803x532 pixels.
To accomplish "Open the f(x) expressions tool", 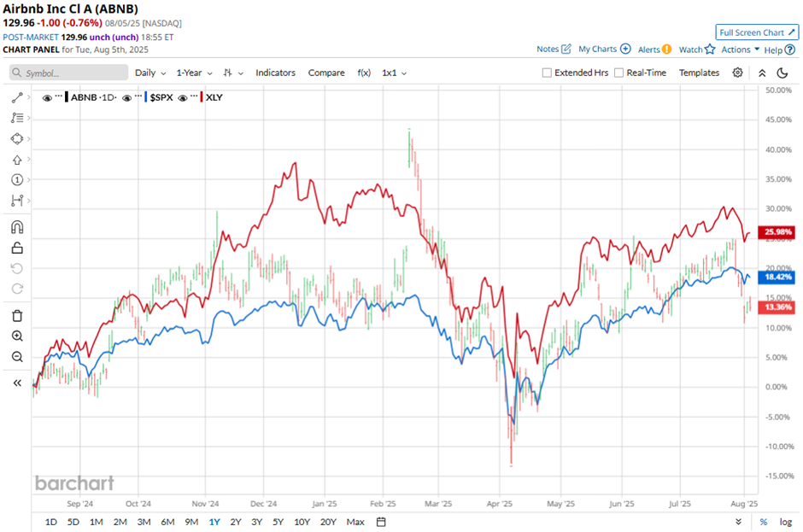I will click(364, 73).
